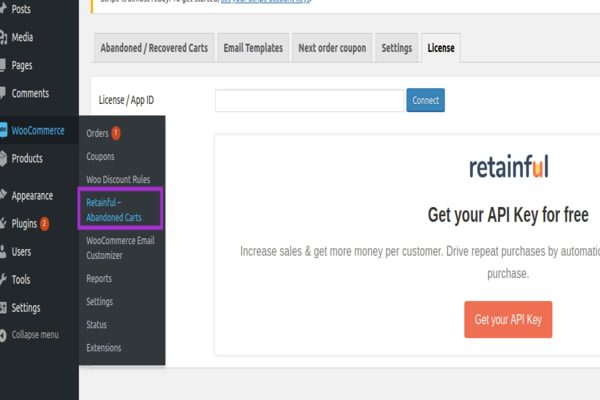600x400 pixels.
Task: Click the 'License / App ID' label
Action: click(x=126, y=100)
